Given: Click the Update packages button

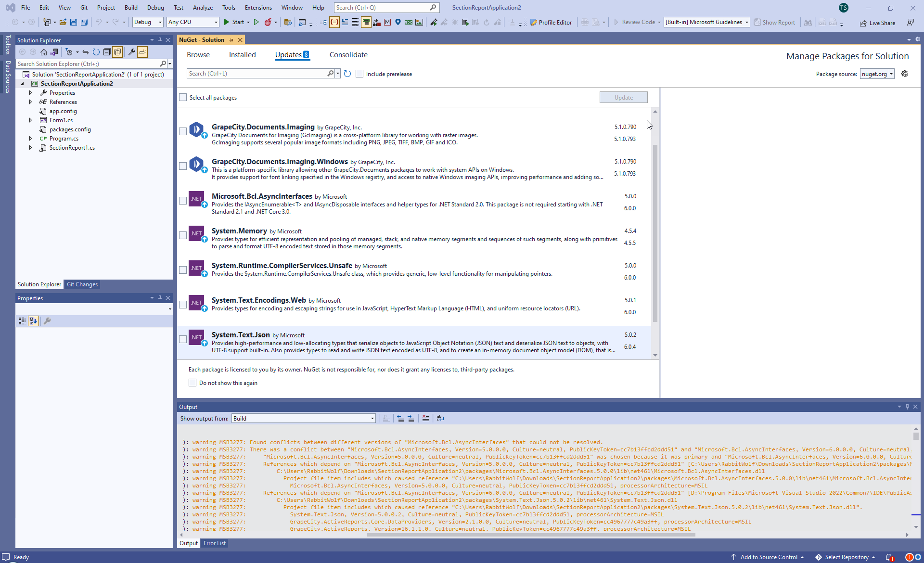Looking at the screenshot, I should (x=624, y=97).
